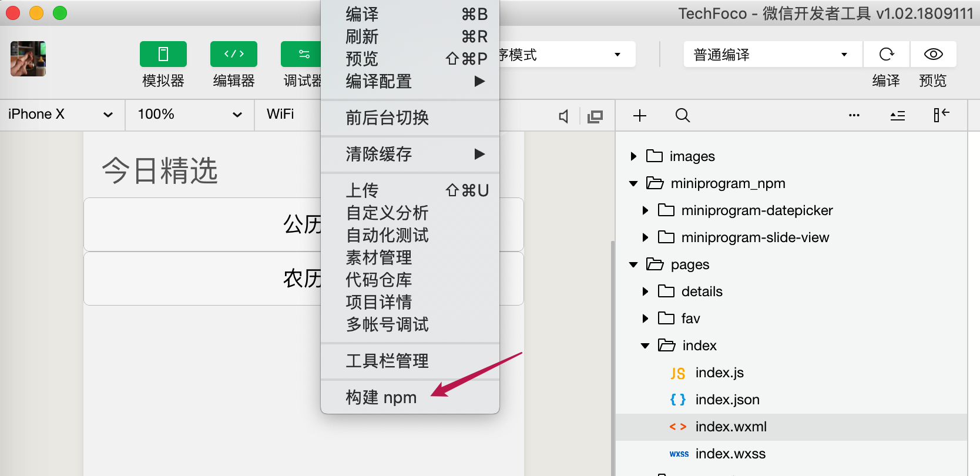Open the three-dots more options icon

[854, 116]
